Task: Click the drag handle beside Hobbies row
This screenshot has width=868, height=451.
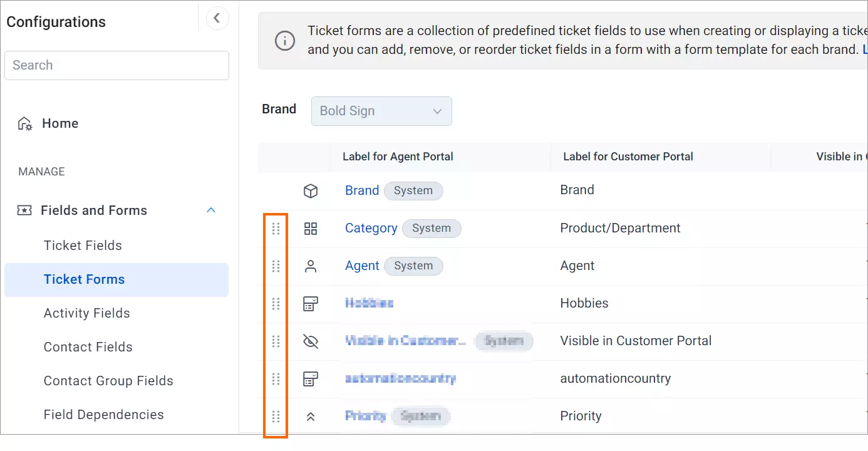Action: tap(276, 304)
